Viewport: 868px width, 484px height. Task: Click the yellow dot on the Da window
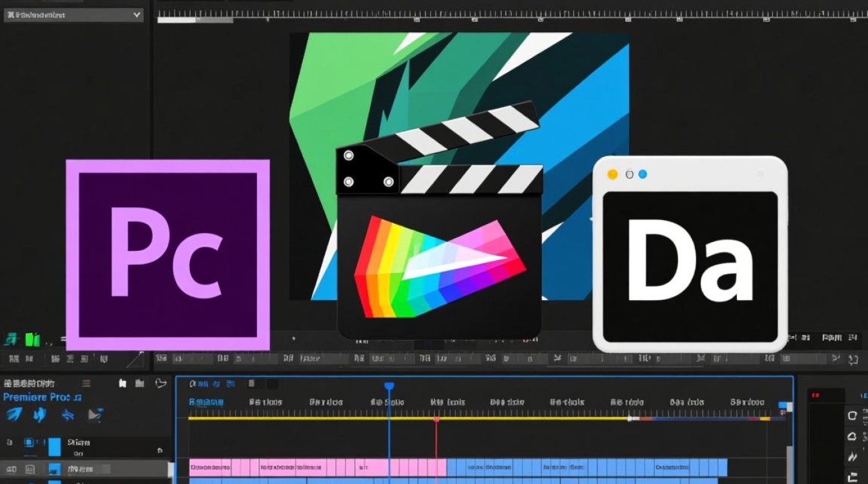(613, 174)
